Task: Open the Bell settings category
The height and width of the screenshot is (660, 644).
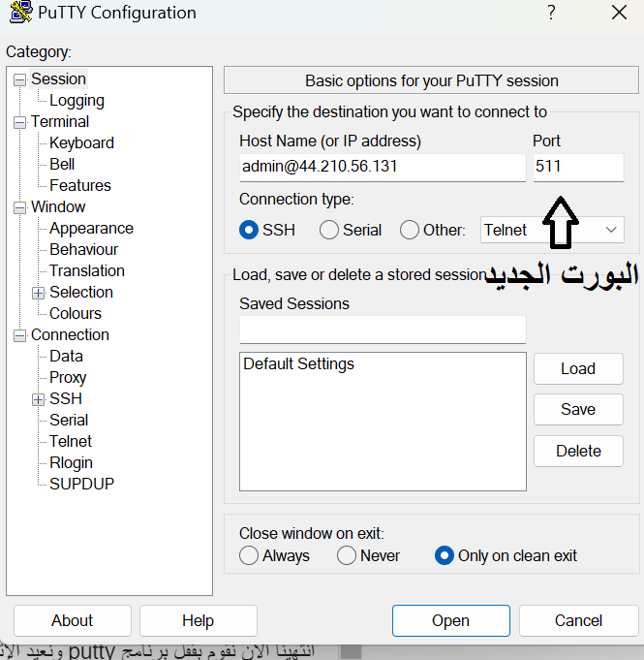Action: tap(62, 164)
